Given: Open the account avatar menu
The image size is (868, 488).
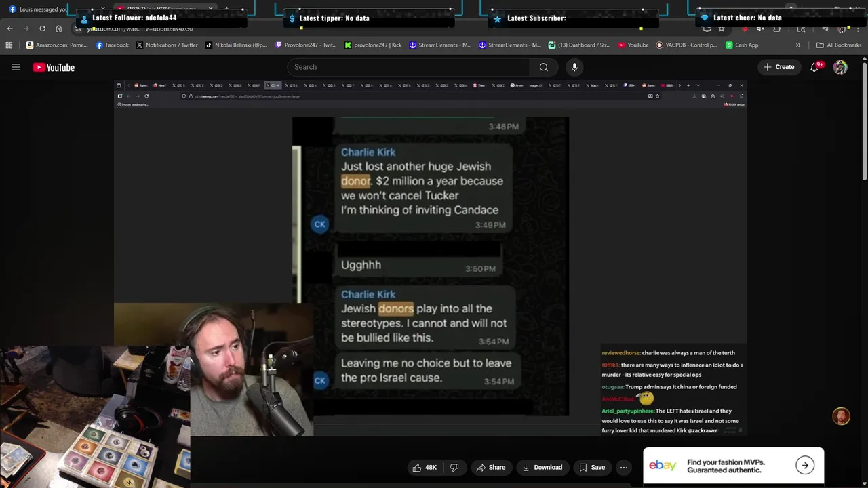Looking at the screenshot, I should (x=840, y=67).
